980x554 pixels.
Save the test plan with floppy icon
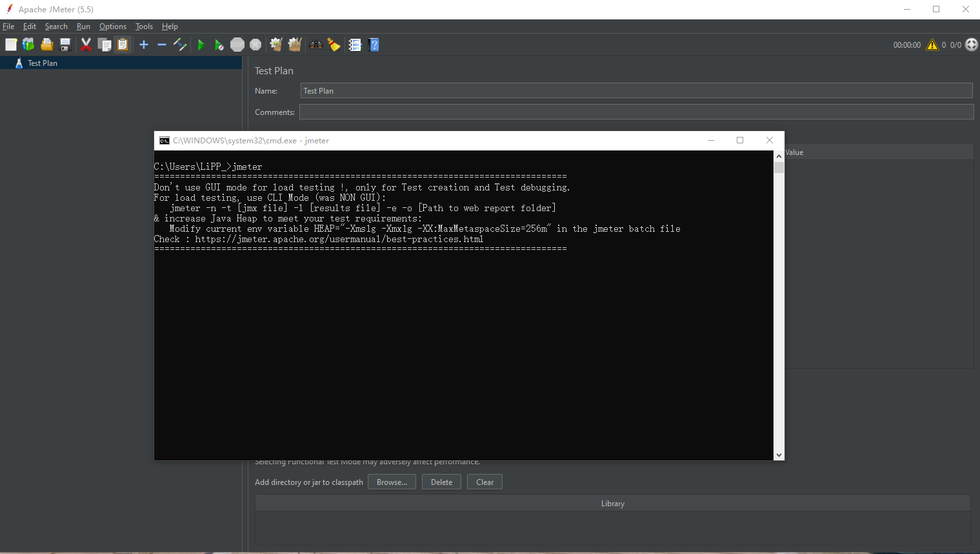click(65, 45)
